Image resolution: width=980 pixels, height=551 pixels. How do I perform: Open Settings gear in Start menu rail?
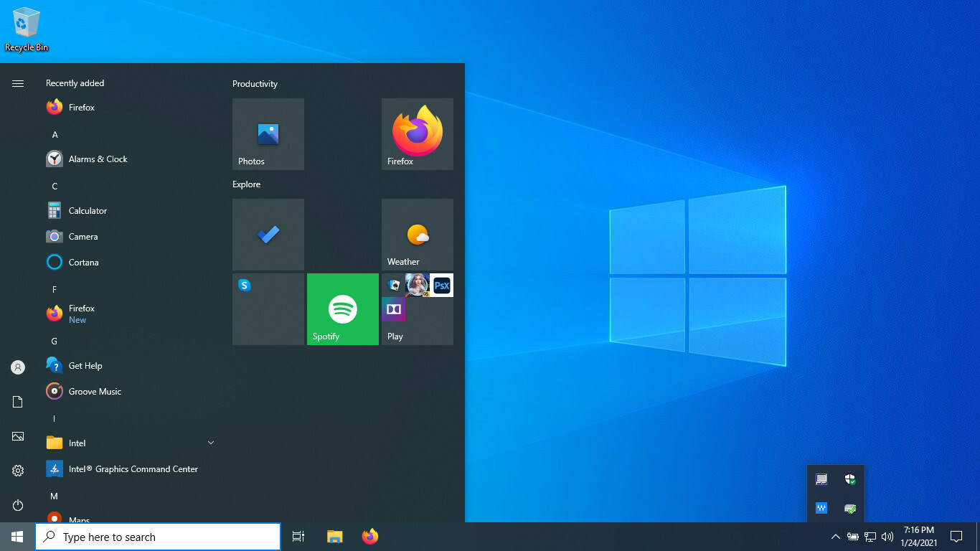pos(18,471)
